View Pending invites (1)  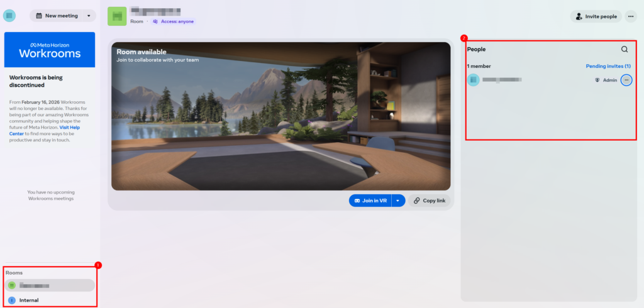[x=606, y=66]
